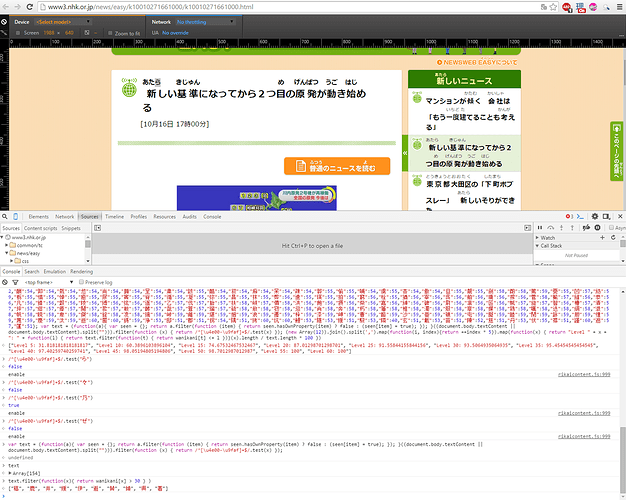
Task: Collapse the www3.nhk.or.jp tree node
Action: [x=2, y=237]
